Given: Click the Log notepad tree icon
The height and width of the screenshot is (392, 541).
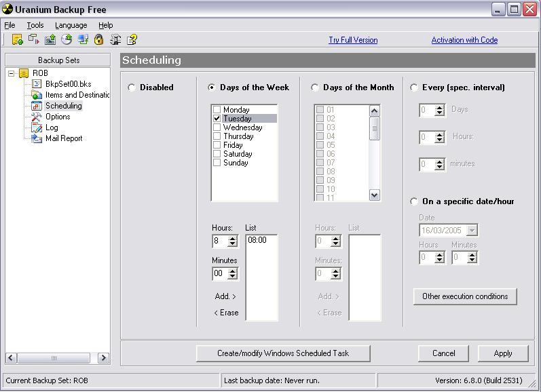Looking at the screenshot, I should [37, 128].
